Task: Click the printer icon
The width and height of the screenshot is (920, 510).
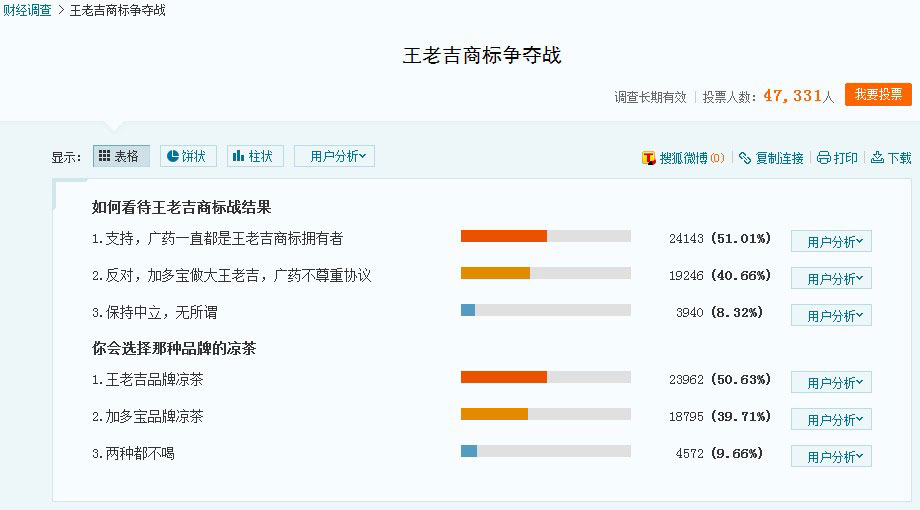Action: (824, 158)
